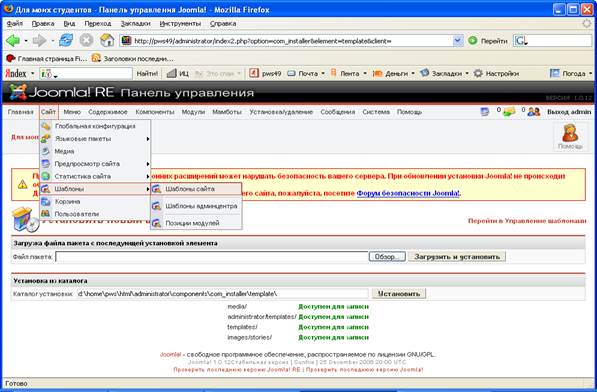The height and width of the screenshot is (392, 597).
Task: Click the Помощь help icon
Action: tap(570, 137)
